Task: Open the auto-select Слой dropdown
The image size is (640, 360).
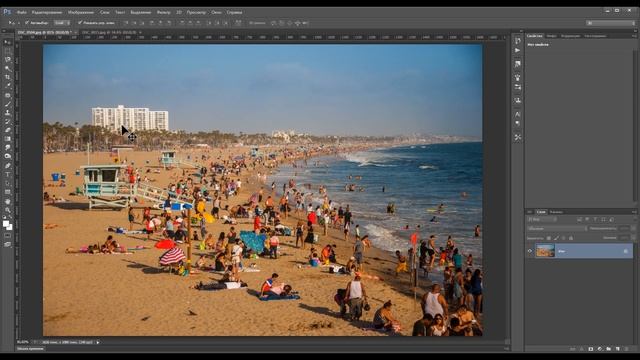Action: [62, 23]
